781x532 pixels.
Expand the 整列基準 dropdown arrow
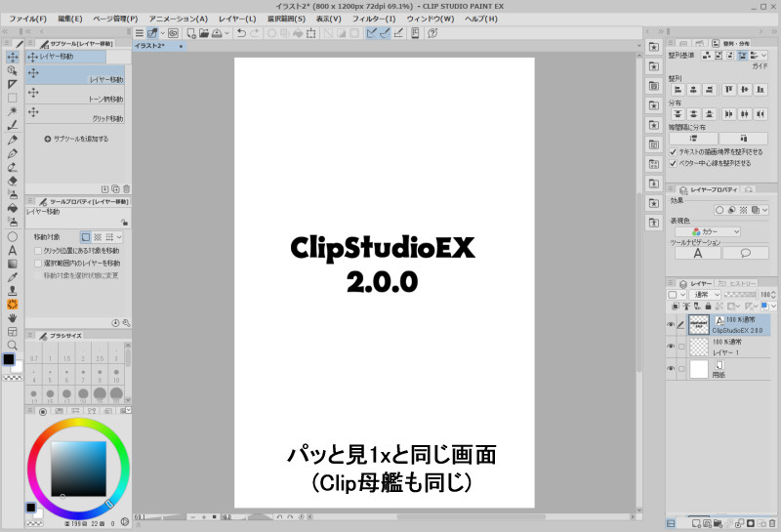point(764,56)
